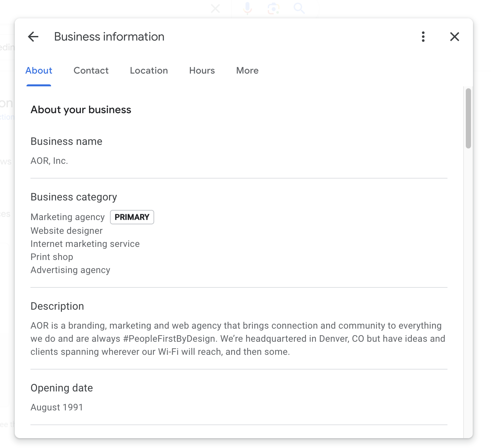Click the microphone icon behind the dialog
The image size is (491, 448).
pos(248,9)
